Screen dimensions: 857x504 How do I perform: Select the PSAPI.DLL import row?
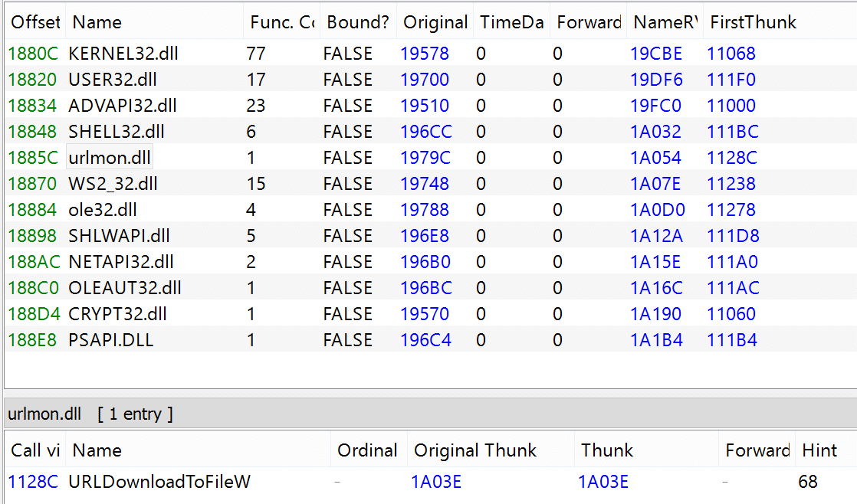432,339
